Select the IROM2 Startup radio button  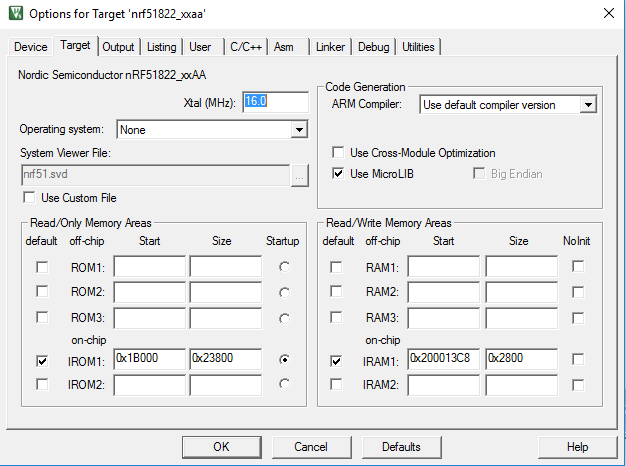[x=284, y=384]
